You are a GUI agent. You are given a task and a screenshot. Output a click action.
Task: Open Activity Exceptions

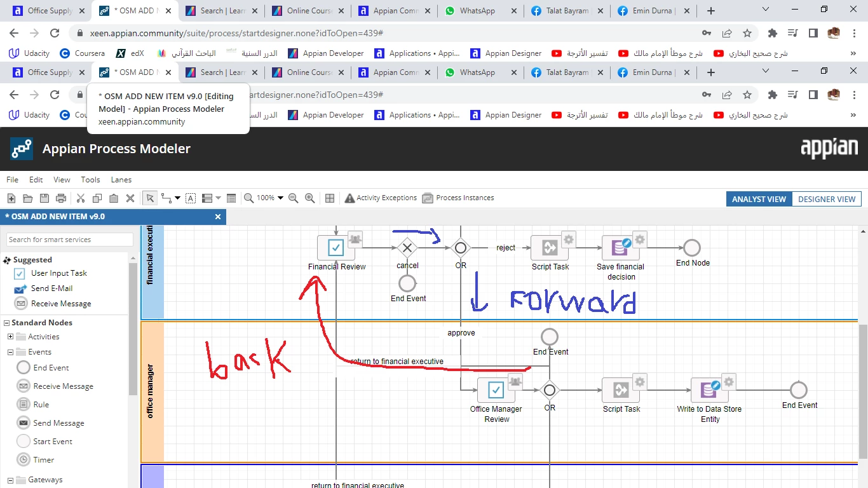pyautogui.click(x=381, y=198)
